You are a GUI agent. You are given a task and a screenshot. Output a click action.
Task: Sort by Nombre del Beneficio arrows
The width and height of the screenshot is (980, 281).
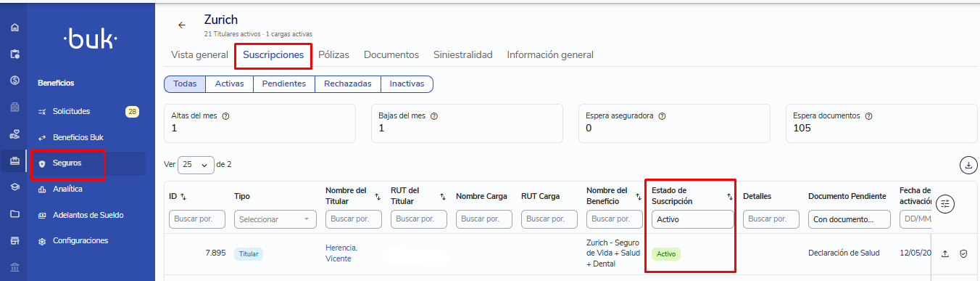pyautogui.click(x=639, y=197)
